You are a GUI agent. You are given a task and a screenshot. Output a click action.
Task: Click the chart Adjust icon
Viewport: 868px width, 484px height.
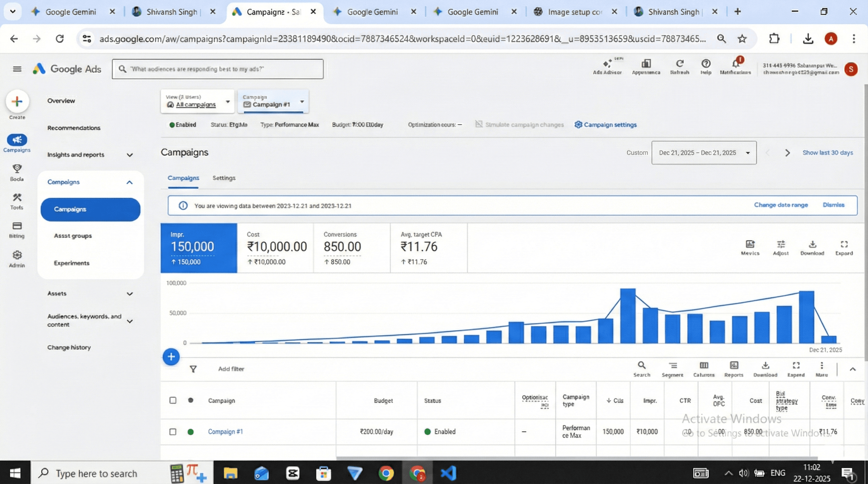click(781, 244)
